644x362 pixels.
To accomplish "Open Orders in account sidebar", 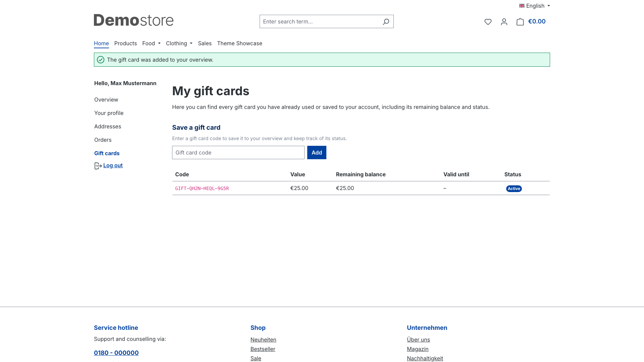I will pyautogui.click(x=103, y=140).
